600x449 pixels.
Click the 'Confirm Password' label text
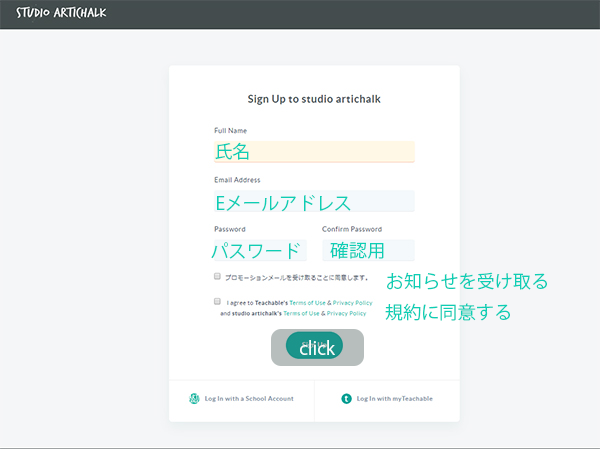click(352, 229)
